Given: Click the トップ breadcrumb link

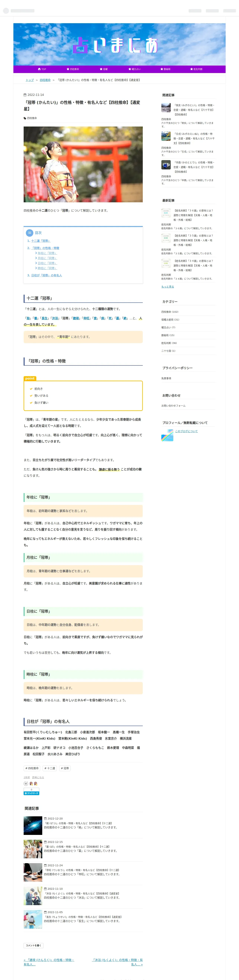Looking at the screenshot, I should [30, 80].
